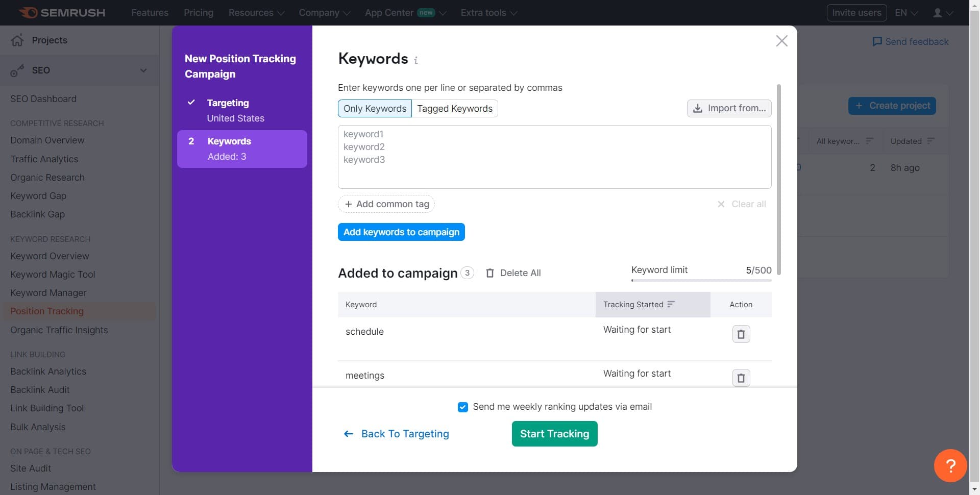Switch to Only Keywords mode
Viewport: 980px width, 495px height.
[375, 108]
